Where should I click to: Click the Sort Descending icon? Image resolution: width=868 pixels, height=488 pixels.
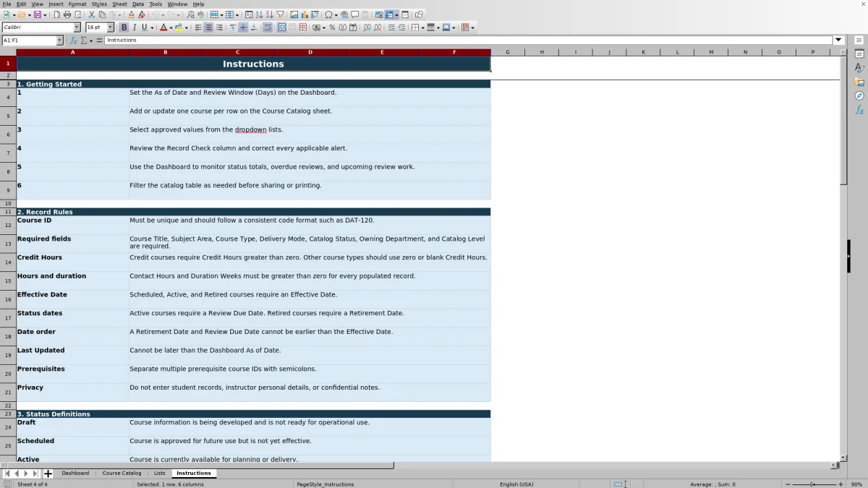tap(269, 14)
